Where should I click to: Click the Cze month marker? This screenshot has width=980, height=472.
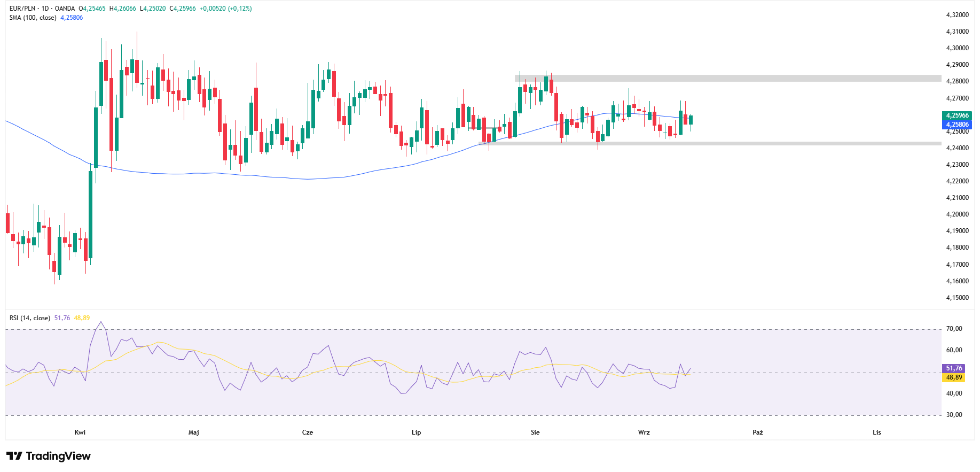click(x=308, y=432)
